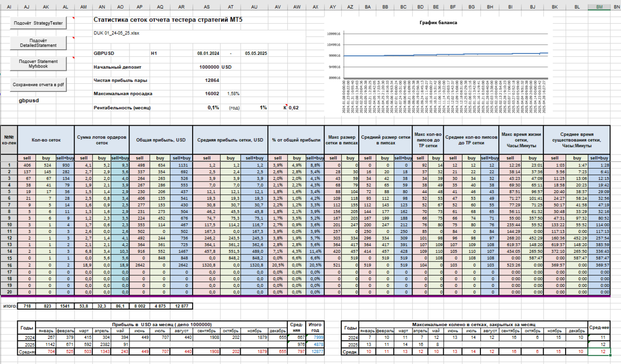Screen dimensions: 621x364
Task: Click the average time value '336:43'
Action: pos(599,251)
